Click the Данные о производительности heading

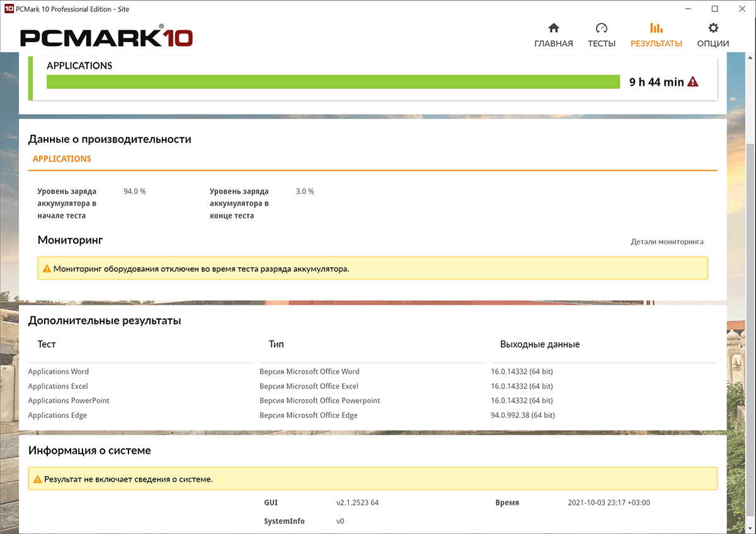pos(110,139)
